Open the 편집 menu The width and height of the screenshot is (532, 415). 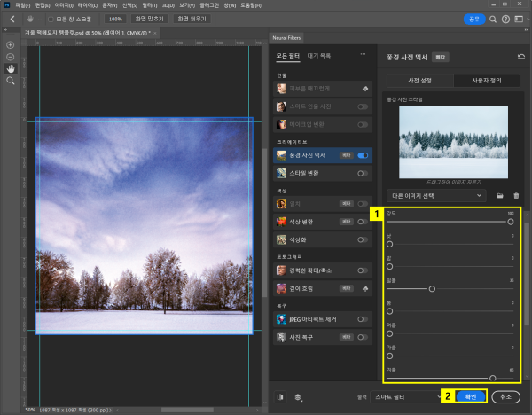[x=43, y=5]
